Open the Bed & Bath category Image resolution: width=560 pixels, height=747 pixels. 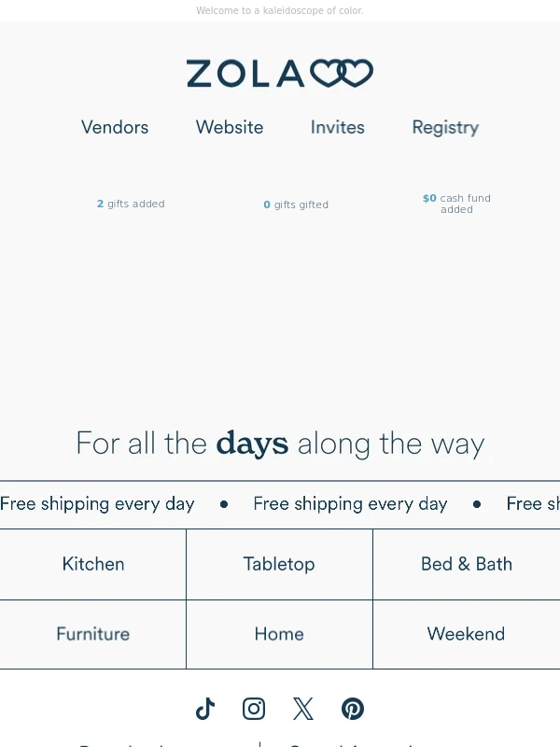(467, 564)
